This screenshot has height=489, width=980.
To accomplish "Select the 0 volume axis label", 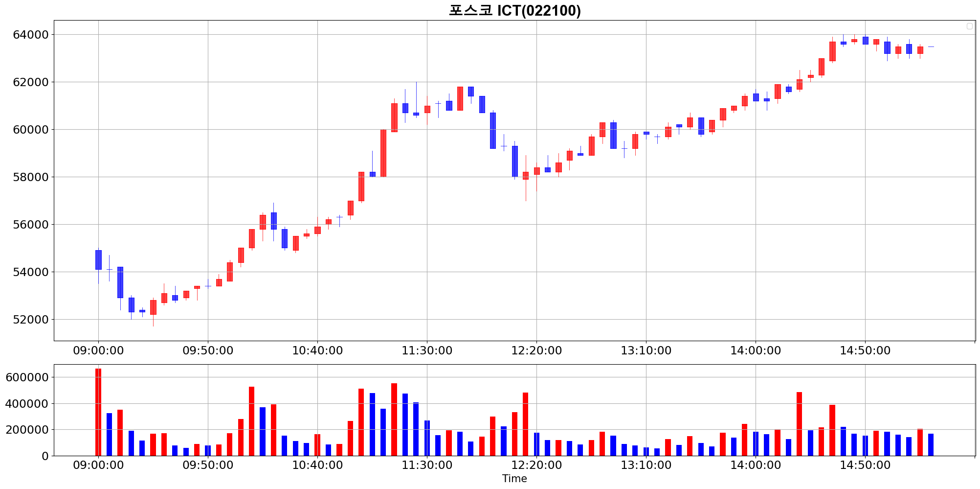I will [45, 456].
